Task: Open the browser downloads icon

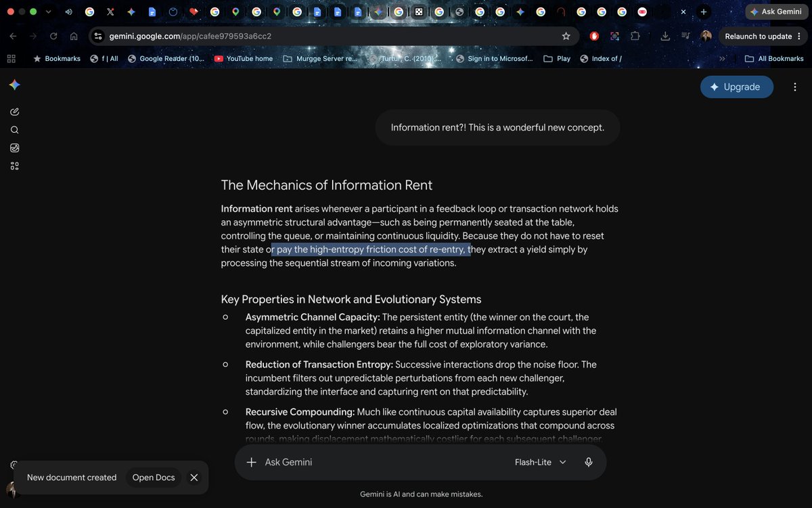Action: pos(665,36)
